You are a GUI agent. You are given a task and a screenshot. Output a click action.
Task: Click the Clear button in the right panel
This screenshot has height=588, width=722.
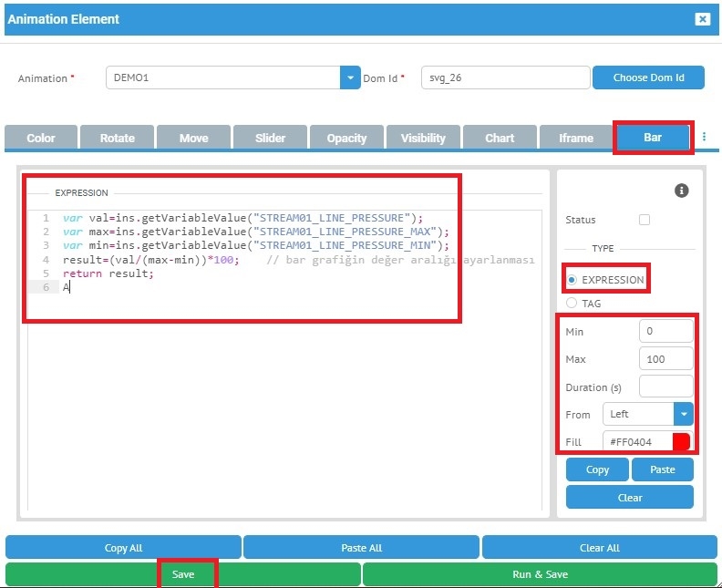629,498
